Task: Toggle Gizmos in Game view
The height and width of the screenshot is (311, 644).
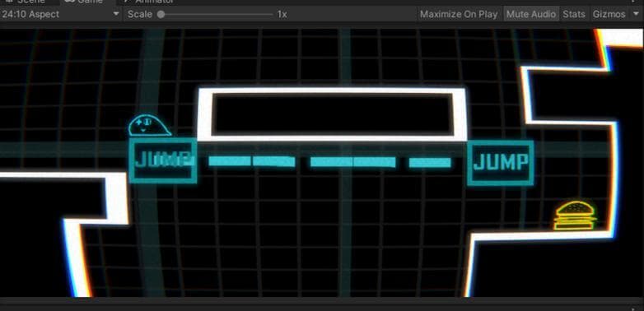Action: 609,14
